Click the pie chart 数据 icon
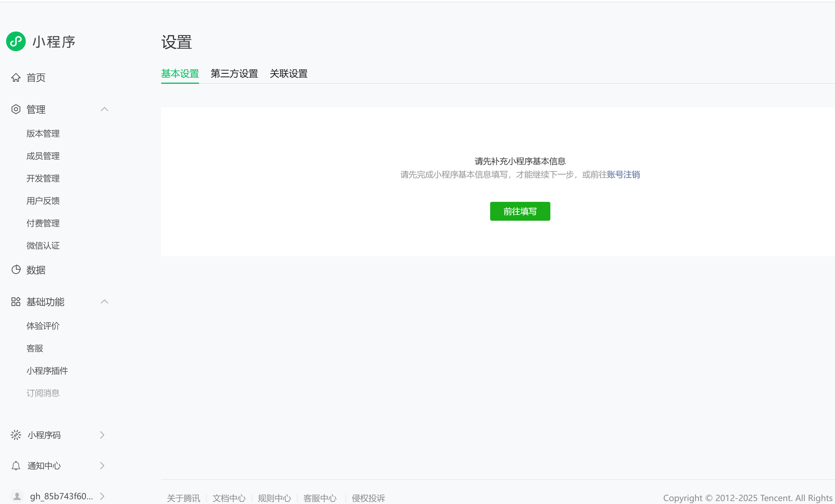Screen dimensions: 835x504 click(16, 270)
